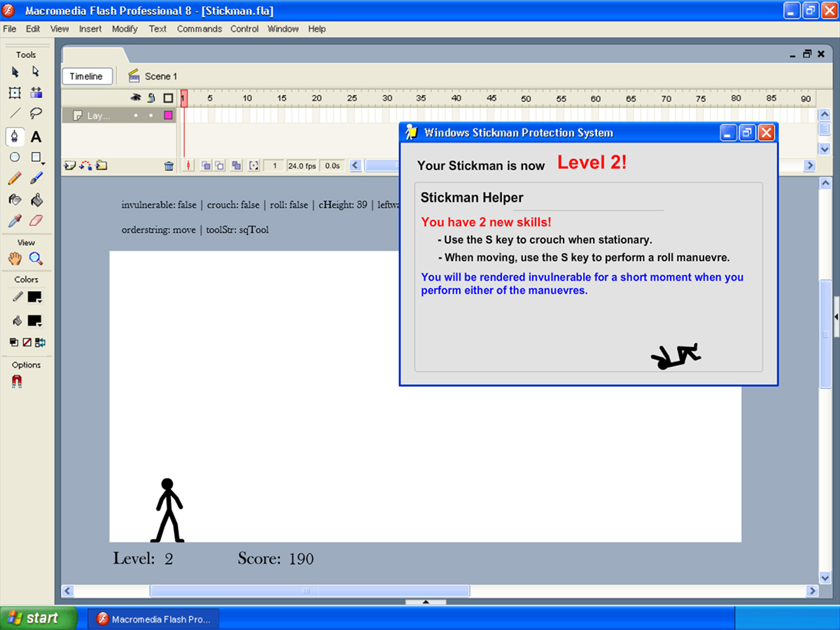Click magenta outline color square of layer

[168, 115]
